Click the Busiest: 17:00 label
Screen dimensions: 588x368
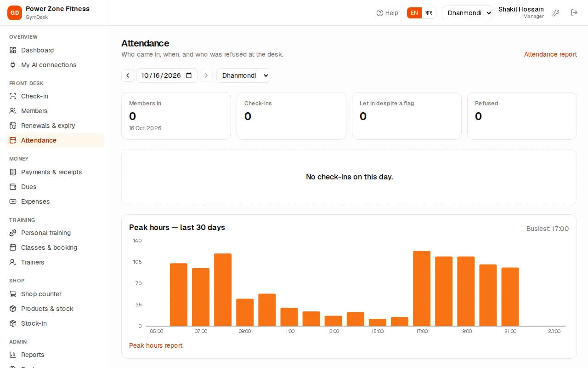tap(548, 229)
